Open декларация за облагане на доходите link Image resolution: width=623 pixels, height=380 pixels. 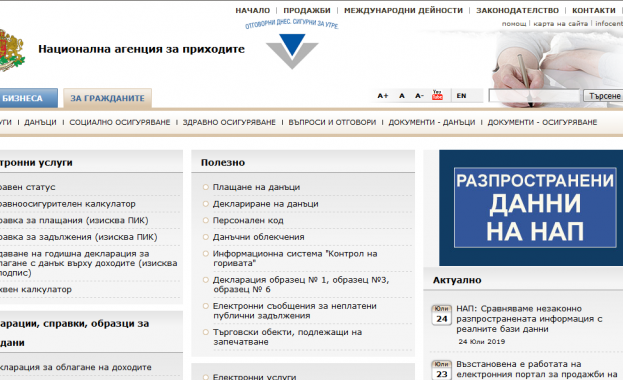75,368
